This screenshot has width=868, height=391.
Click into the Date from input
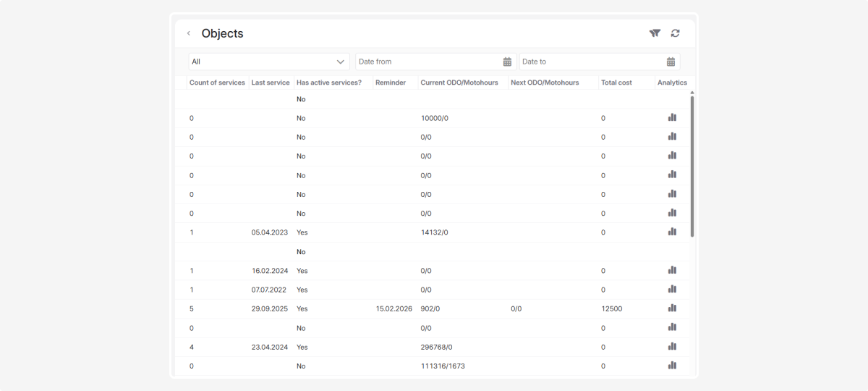(x=428, y=62)
